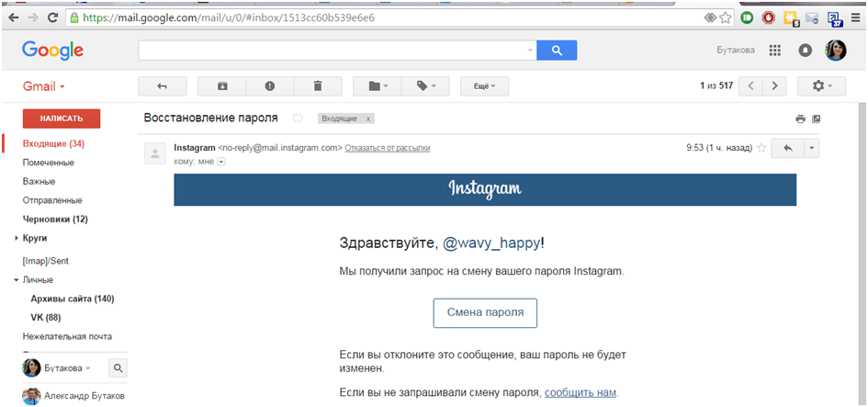Open the [Imap]/Sent label

(45, 261)
